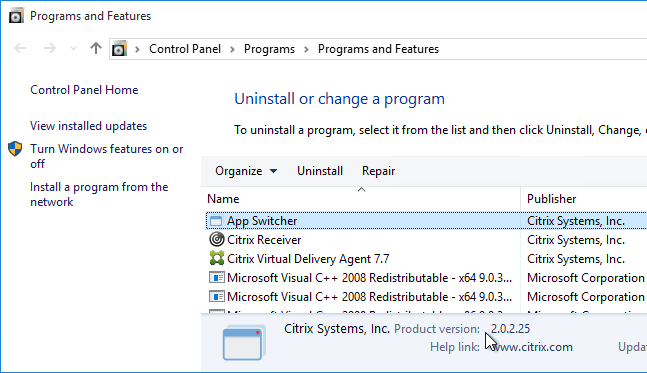Viewport: 647px width, 373px height.
Task: Click the first Microsoft Corporation publisher cell
Action: [x=586, y=278]
